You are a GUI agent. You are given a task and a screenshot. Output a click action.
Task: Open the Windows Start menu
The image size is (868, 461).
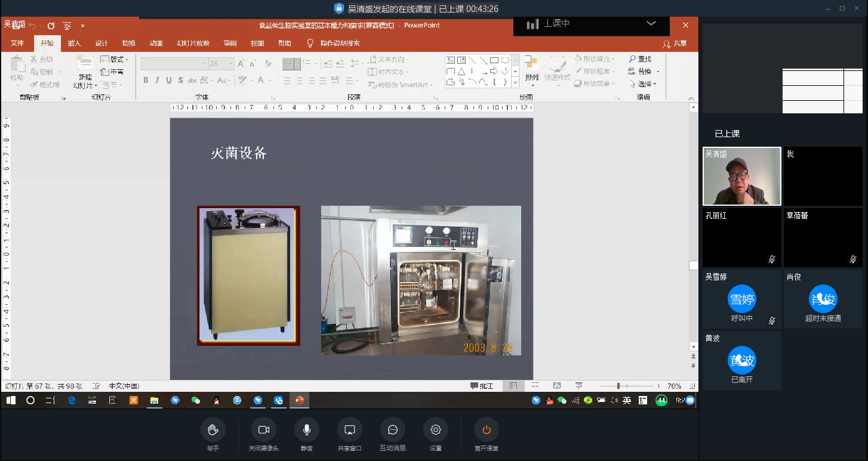coord(11,400)
